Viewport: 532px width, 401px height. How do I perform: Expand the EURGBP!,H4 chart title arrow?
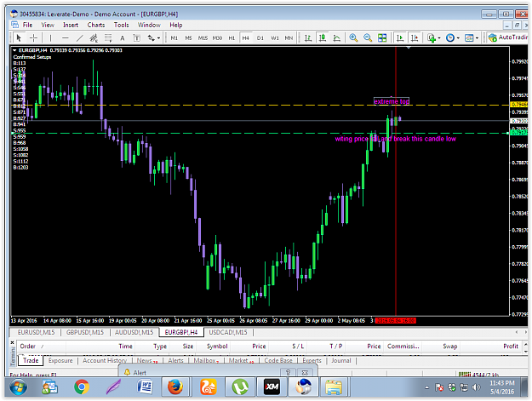[14, 50]
